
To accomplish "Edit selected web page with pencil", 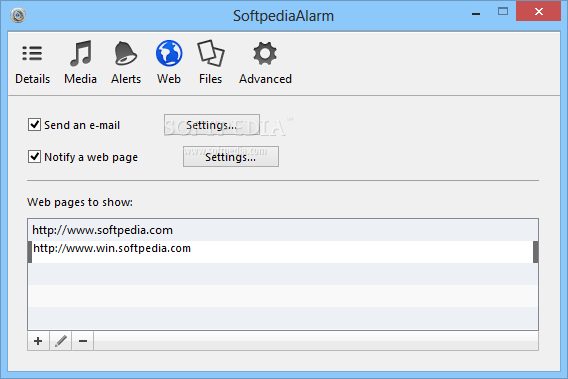I will coord(60,341).
